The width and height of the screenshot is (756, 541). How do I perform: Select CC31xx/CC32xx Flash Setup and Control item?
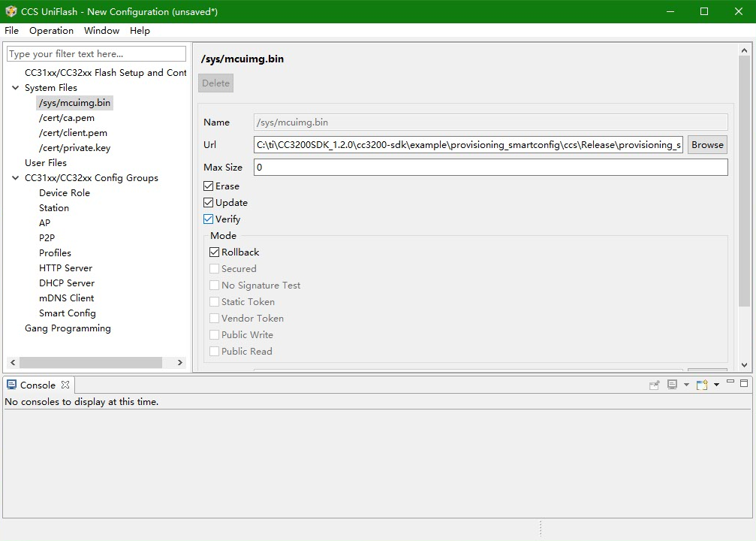[106, 72]
